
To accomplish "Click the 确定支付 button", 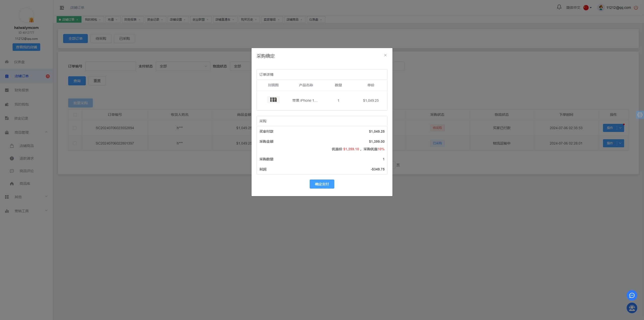I will (x=322, y=184).
